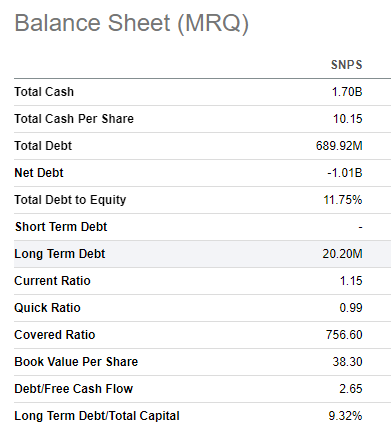391x432 pixels.
Task: Select the 756.60 Covered Ratio value
Action: pyautogui.click(x=344, y=335)
